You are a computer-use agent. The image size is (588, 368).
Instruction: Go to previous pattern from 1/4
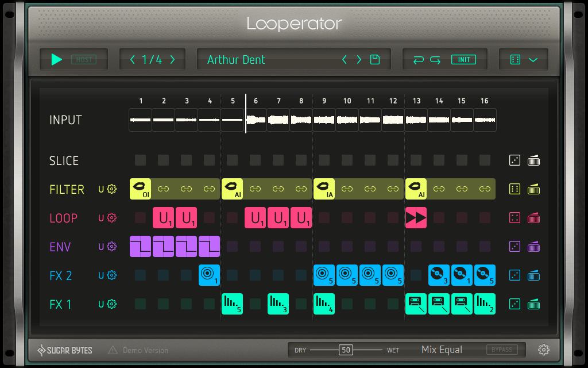(x=133, y=59)
